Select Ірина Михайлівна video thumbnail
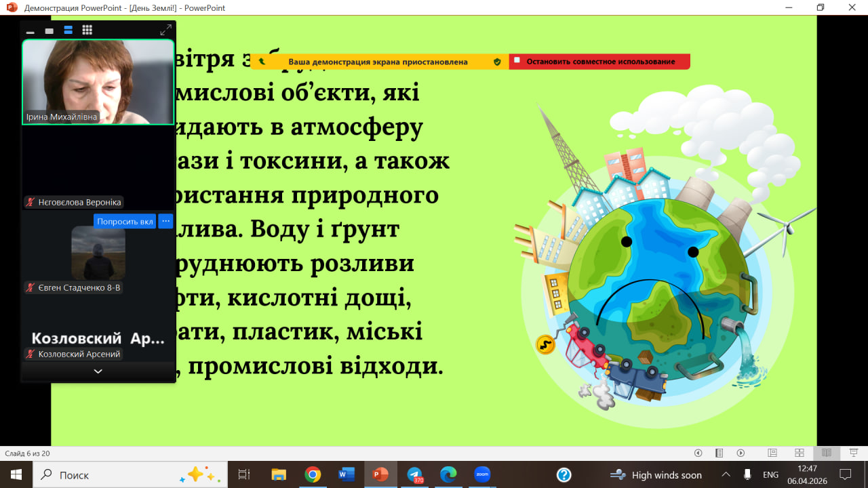This screenshot has height=488, width=868. pyautogui.click(x=98, y=82)
